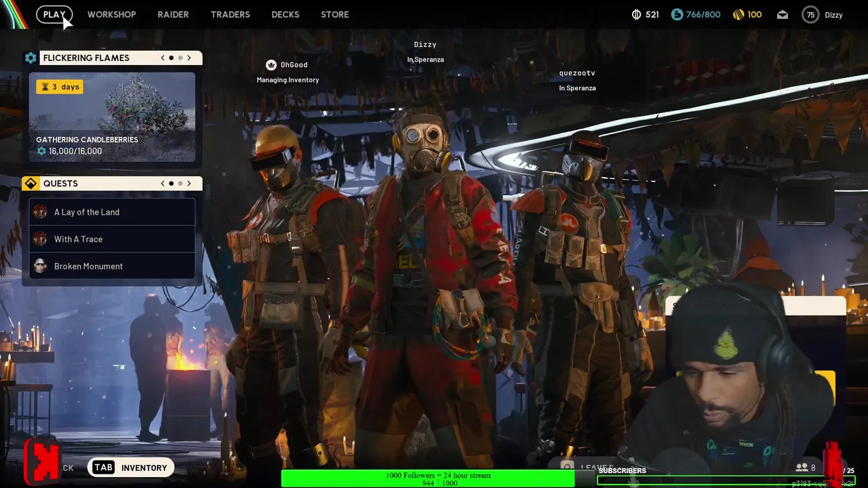This screenshot has height=488, width=868.
Task: Open the Broken Monument quest
Action: click(112, 266)
